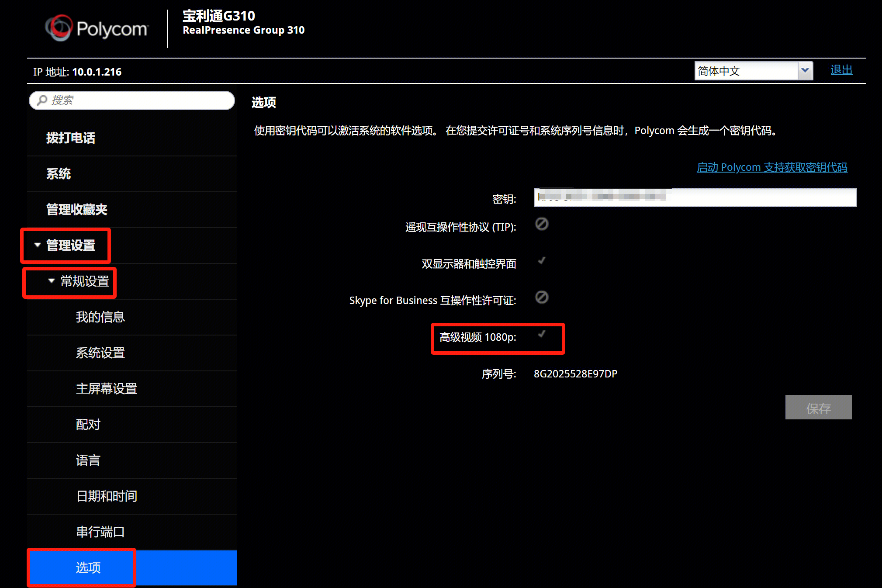This screenshot has height=588, width=882.
Task: Open 主屏幕设置 page
Action: pyautogui.click(x=132, y=389)
